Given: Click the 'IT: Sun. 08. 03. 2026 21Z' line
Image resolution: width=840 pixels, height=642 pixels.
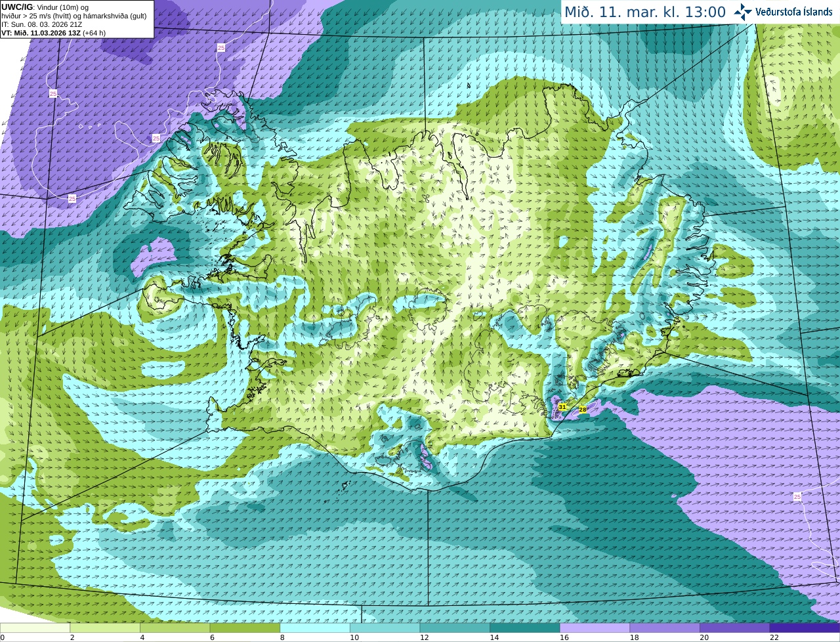Looking at the screenshot, I should click(42, 24).
